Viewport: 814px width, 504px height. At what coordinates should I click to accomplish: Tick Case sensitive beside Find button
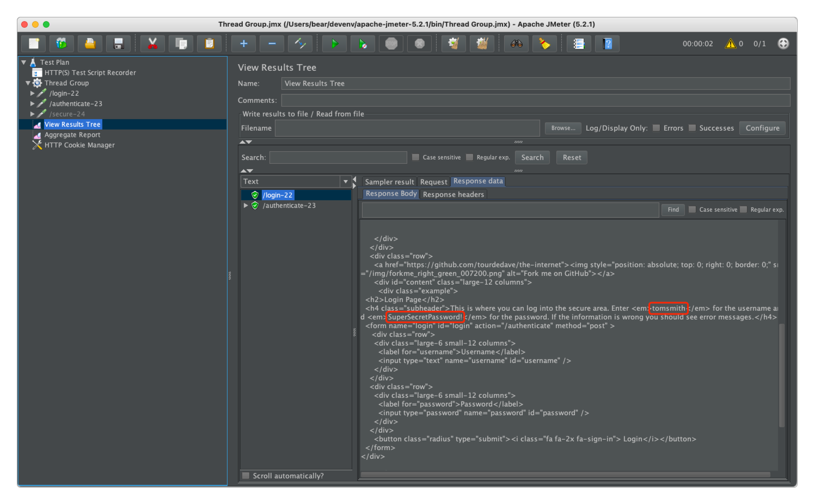pyautogui.click(x=692, y=210)
